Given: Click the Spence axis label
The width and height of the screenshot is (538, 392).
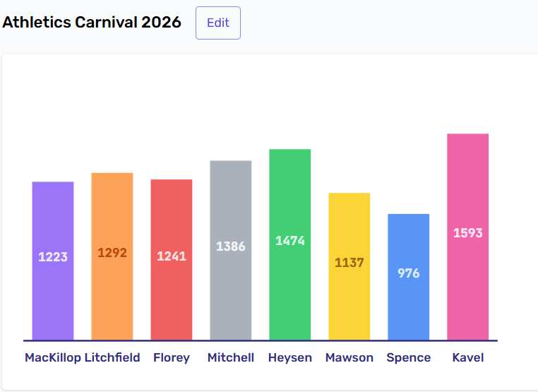Looking at the screenshot, I should coord(409,357).
